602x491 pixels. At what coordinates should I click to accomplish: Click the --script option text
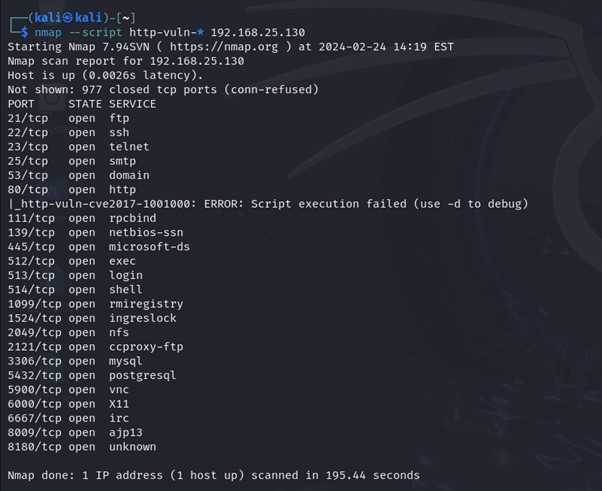[95, 32]
